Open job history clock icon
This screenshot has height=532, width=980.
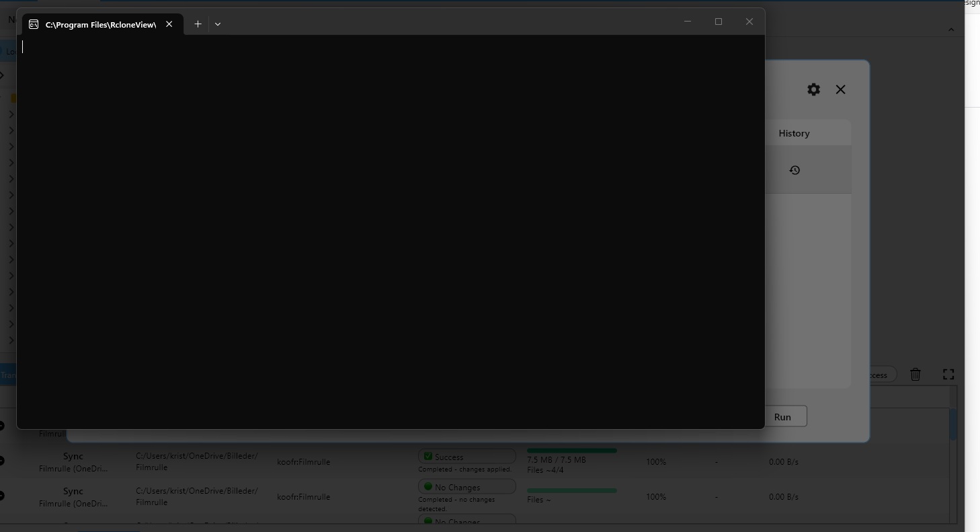(794, 170)
